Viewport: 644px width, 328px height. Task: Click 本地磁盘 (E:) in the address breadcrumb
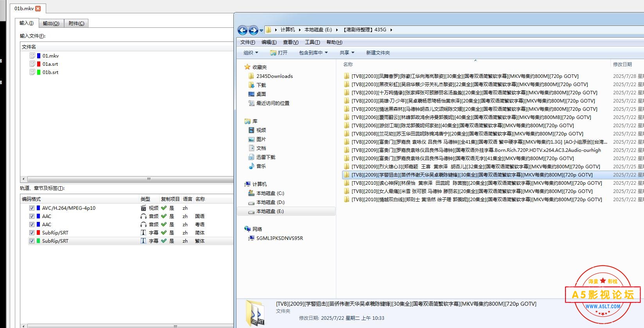[318, 30]
